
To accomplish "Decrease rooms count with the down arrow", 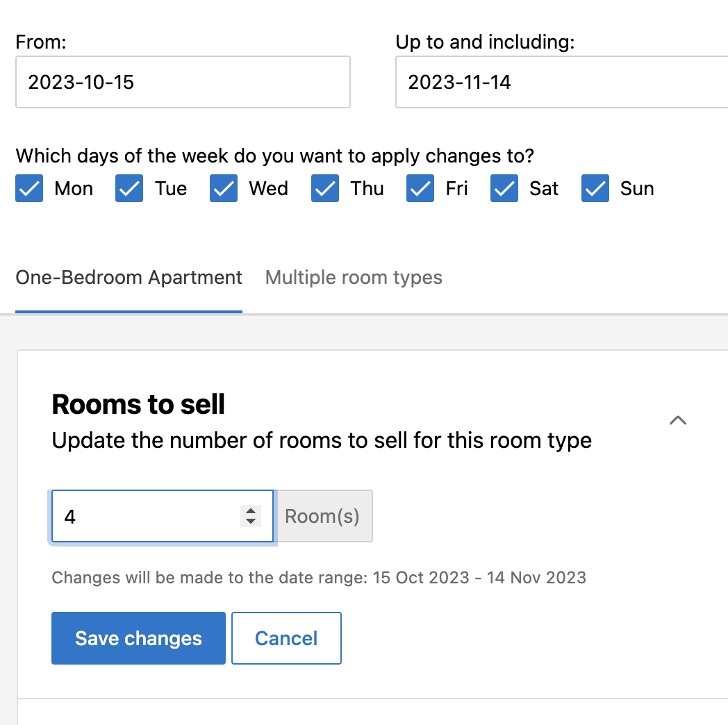I will click(251, 522).
